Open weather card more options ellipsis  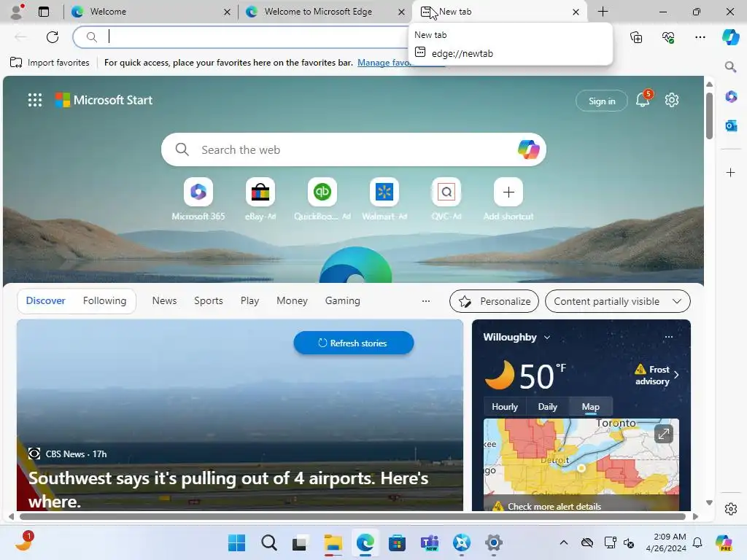click(x=669, y=337)
